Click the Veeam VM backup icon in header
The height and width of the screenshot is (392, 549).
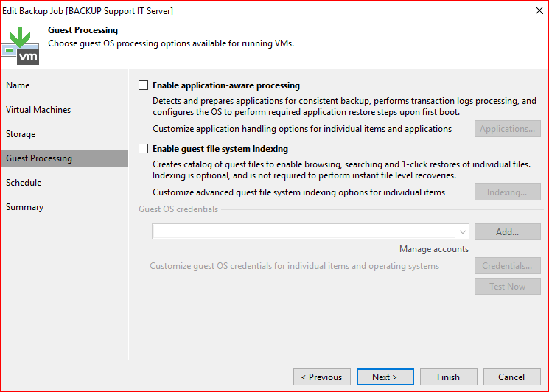[x=21, y=43]
